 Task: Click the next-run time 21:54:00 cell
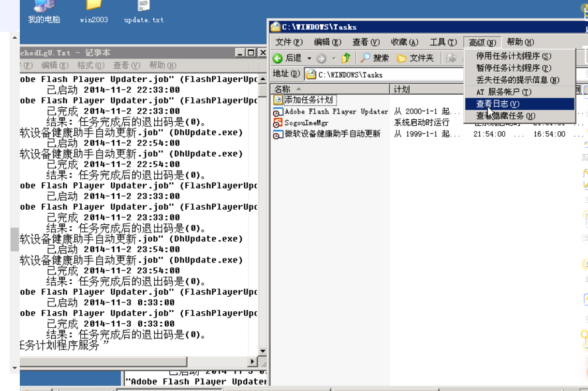(489, 134)
